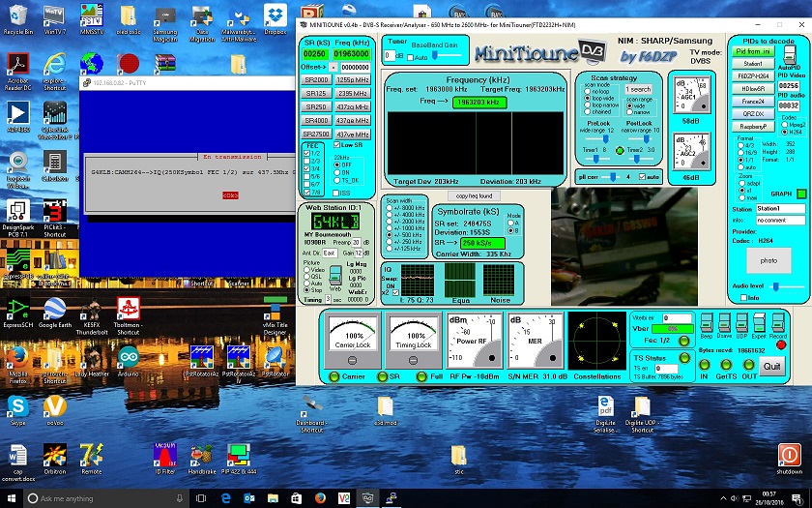
Task: Adjust the Timer2 slider
Action: coord(639,159)
